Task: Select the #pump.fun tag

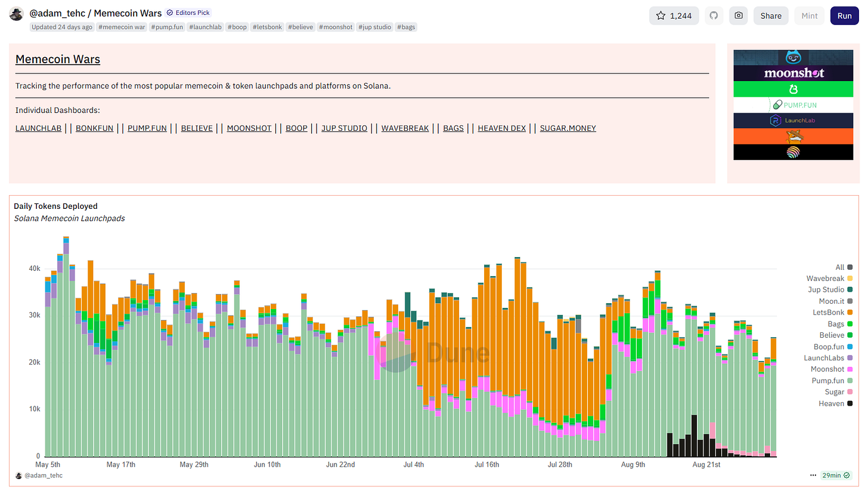Action: coord(168,27)
